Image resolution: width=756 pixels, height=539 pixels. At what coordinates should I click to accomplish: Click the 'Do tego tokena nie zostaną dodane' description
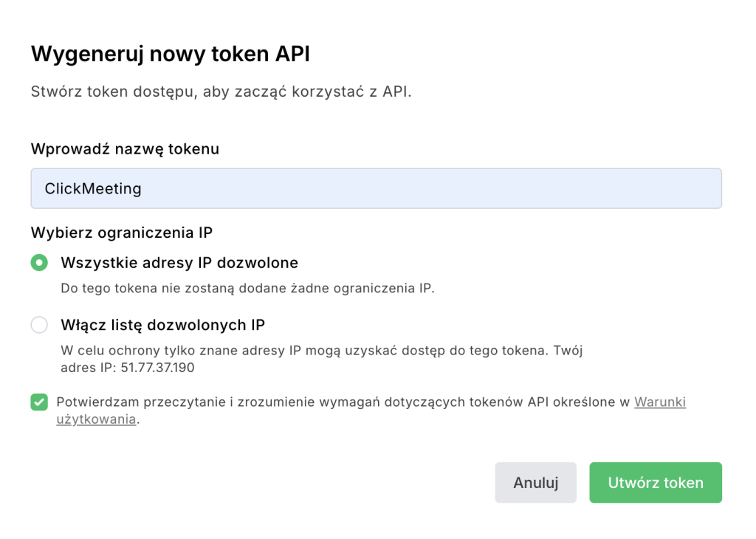click(x=247, y=288)
